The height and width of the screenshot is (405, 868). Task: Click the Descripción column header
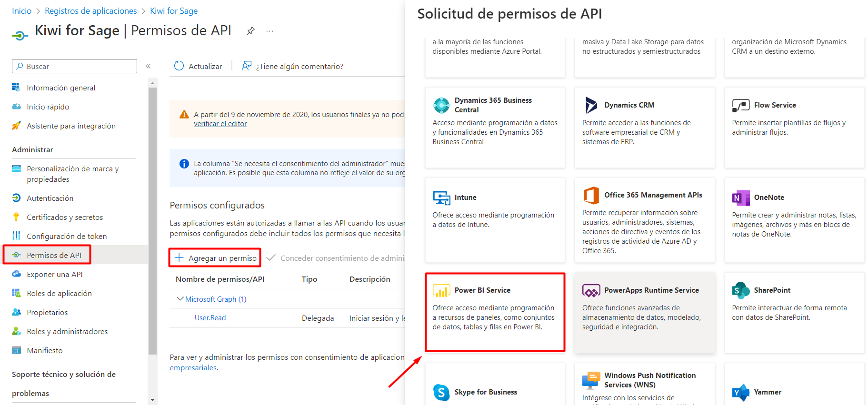pos(370,279)
